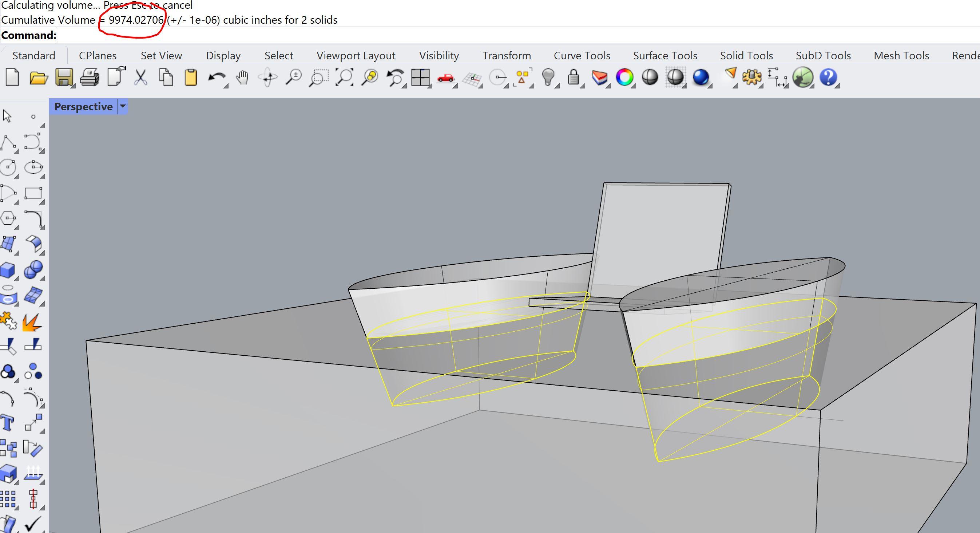The image size is (980, 533).
Task: Switch to the Curve Tools tab
Action: pos(582,56)
